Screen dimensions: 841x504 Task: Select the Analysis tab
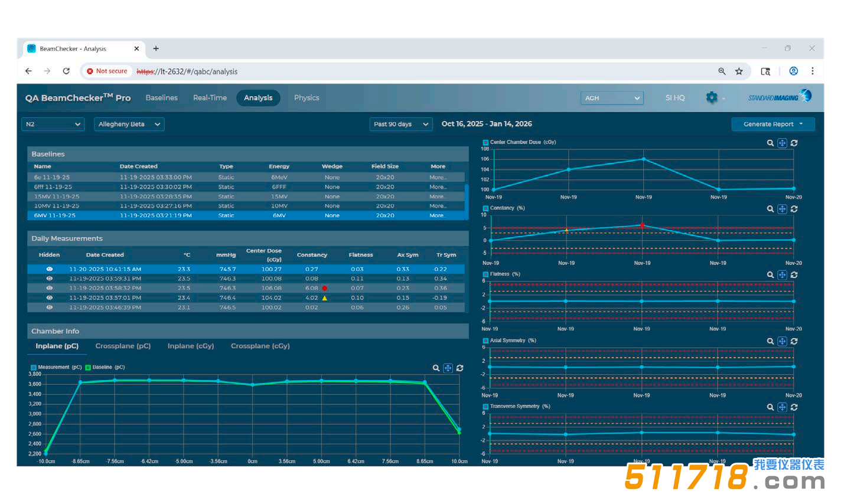258,98
